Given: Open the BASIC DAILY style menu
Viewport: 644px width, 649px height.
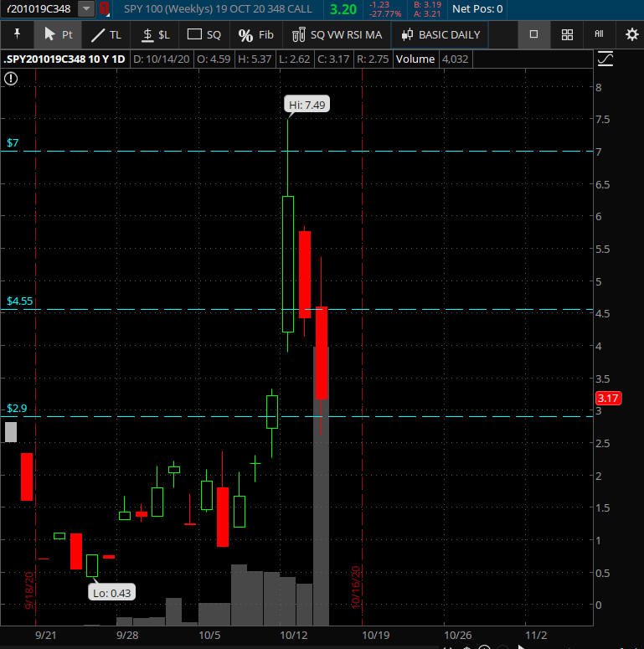Looking at the screenshot, I should tap(441, 34).
